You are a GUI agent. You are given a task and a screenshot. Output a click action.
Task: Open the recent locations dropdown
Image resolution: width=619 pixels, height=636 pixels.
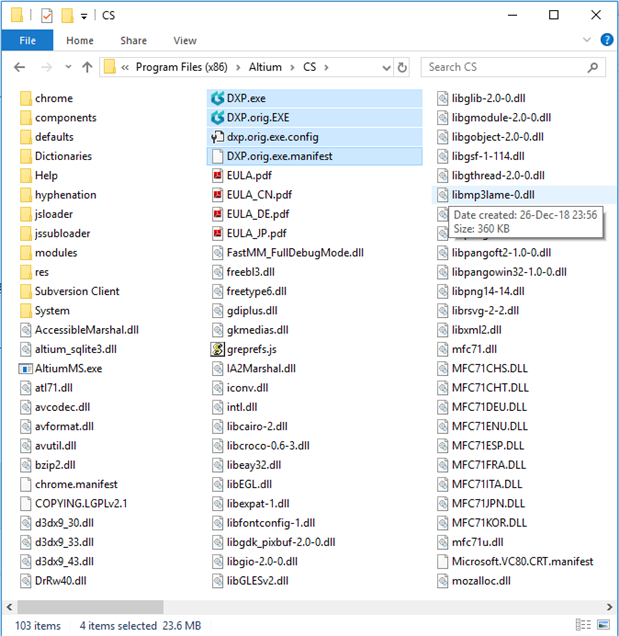(x=68, y=67)
